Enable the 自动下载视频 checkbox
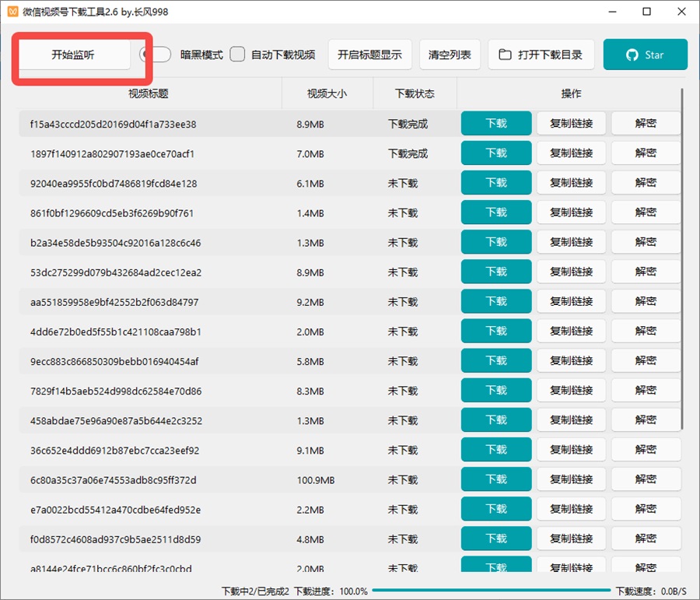The height and width of the screenshot is (600, 700). point(237,54)
